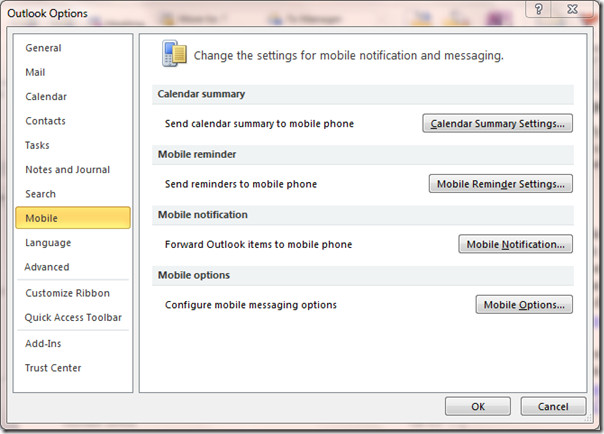This screenshot has width=604, height=434.
Task: Click the mobile phone settings icon
Action: click(x=174, y=54)
